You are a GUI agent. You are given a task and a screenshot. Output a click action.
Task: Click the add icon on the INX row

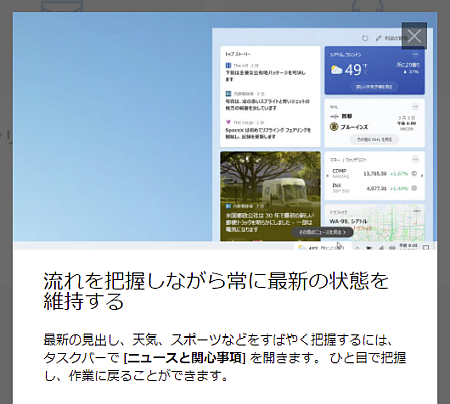coord(414,188)
